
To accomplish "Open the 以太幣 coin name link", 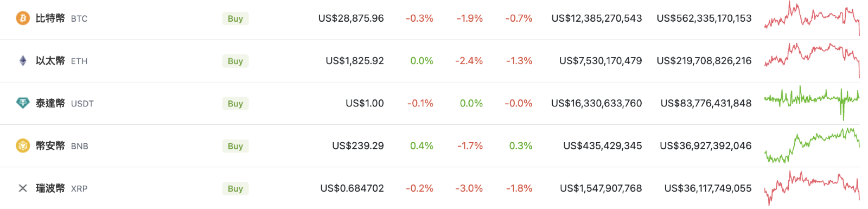I will 50,61.
